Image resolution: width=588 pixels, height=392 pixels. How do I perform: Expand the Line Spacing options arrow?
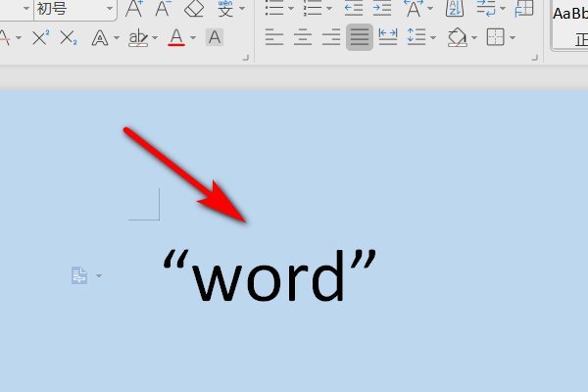(x=433, y=38)
